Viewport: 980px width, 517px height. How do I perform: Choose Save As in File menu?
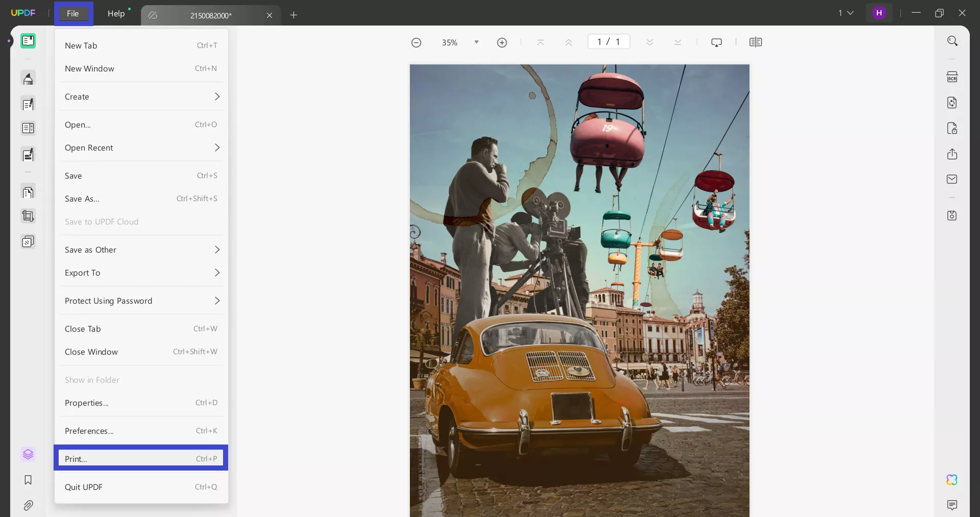[141, 199]
